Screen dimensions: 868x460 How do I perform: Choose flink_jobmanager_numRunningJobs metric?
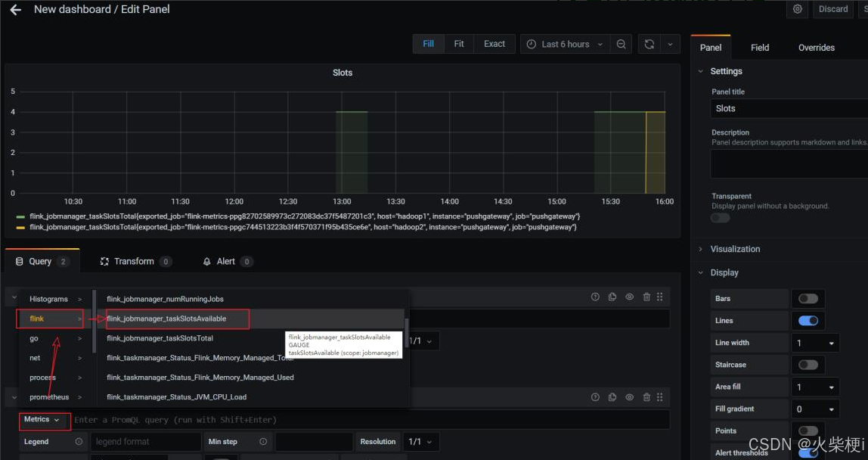pyautogui.click(x=165, y=299)
